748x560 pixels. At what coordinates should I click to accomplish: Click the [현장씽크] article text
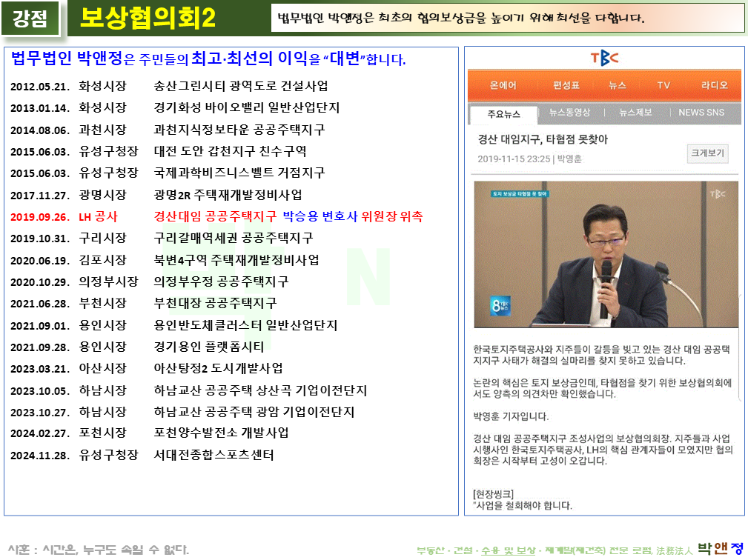tap(493, 494)
